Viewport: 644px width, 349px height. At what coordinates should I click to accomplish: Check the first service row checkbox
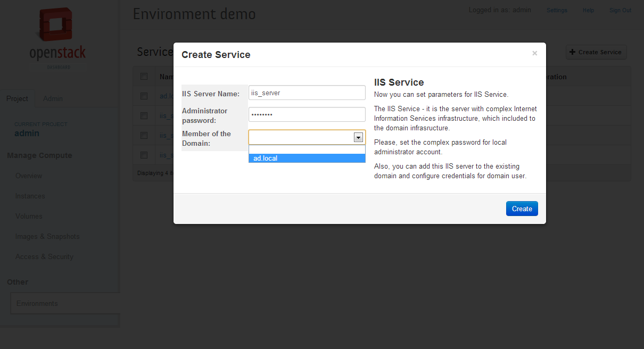[x=144, y=96]
